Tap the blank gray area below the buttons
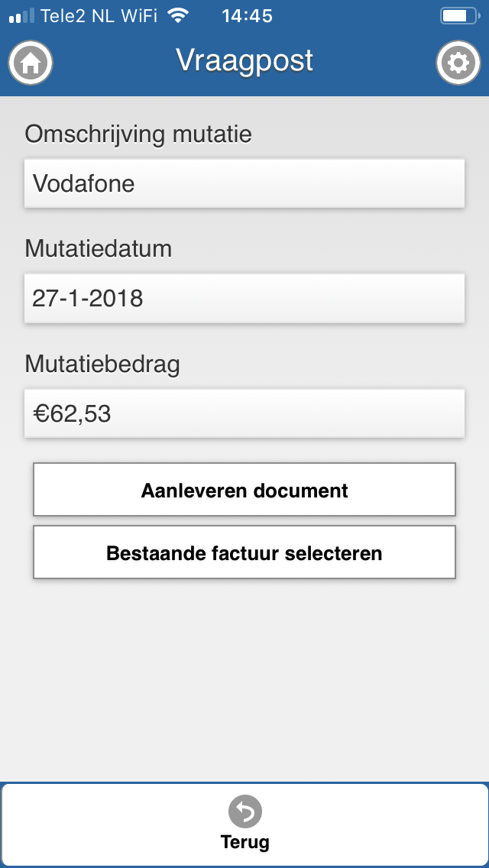Image resolution: width=489 pixels, height=868 pixels. pos(244,681)
